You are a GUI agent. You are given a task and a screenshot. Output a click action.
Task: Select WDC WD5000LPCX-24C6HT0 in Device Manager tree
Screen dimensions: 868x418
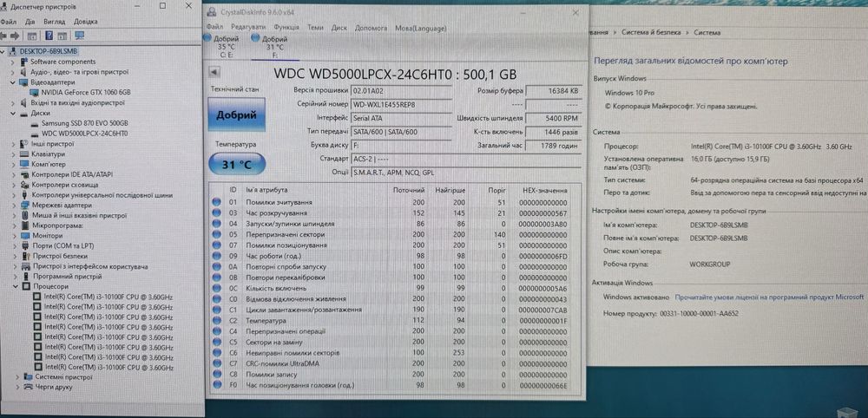pos(85,134)
